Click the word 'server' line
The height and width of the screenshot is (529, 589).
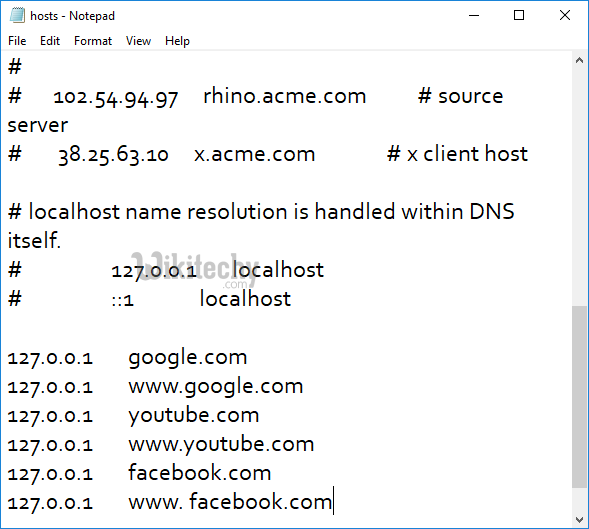pyautogui.click(x=38, y=125)
